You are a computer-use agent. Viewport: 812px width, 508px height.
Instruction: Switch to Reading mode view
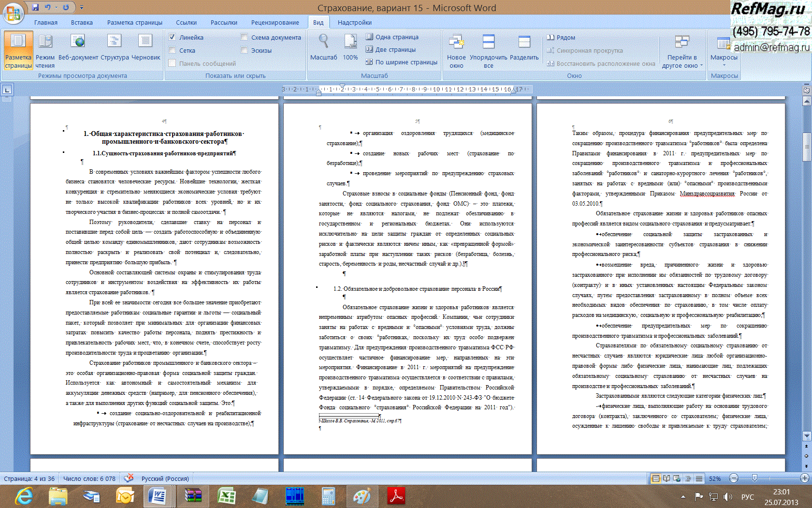45,50
